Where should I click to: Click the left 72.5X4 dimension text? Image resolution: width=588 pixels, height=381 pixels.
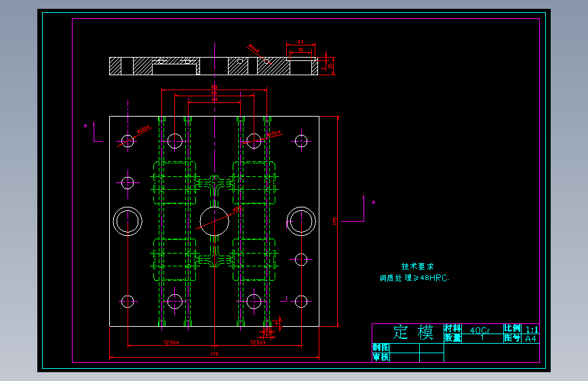[171, 342]
